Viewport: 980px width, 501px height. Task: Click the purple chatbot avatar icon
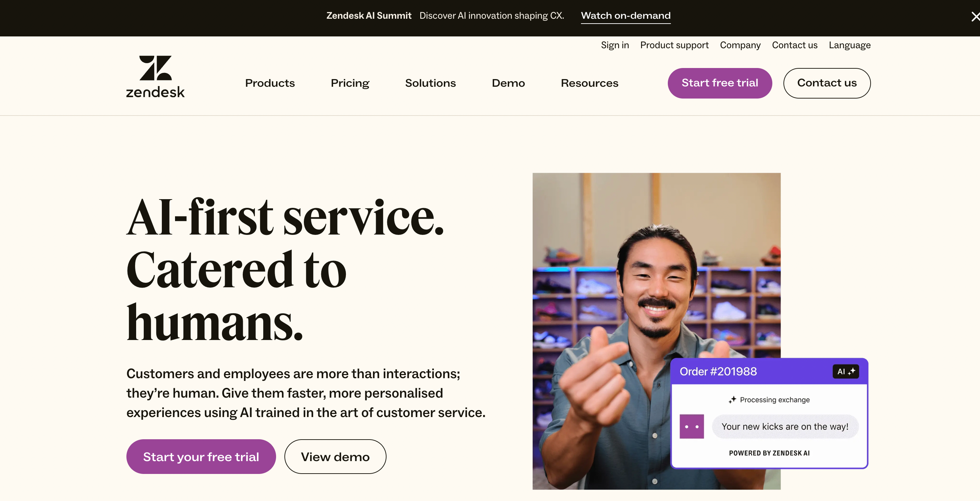pyautogui.click(x=692, y=426)
